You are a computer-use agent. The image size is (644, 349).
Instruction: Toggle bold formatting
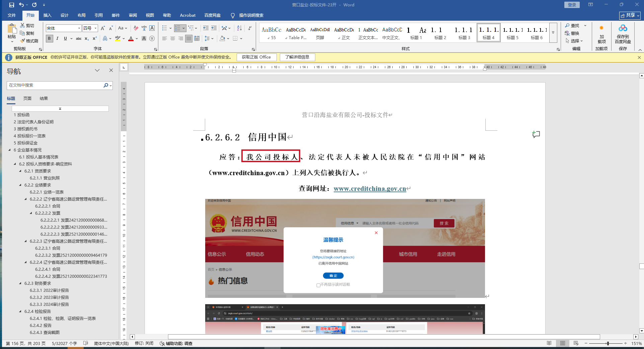click(49, 38)
